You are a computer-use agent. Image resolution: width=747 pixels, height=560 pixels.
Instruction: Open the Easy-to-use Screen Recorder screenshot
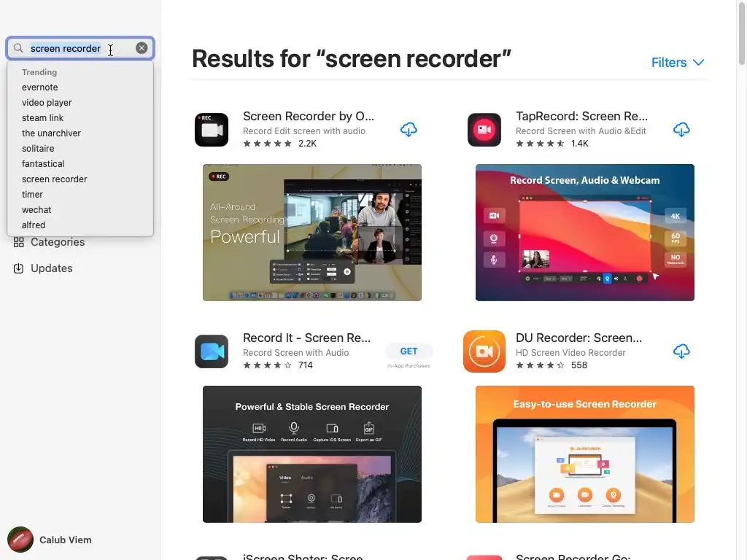(585, 454)
